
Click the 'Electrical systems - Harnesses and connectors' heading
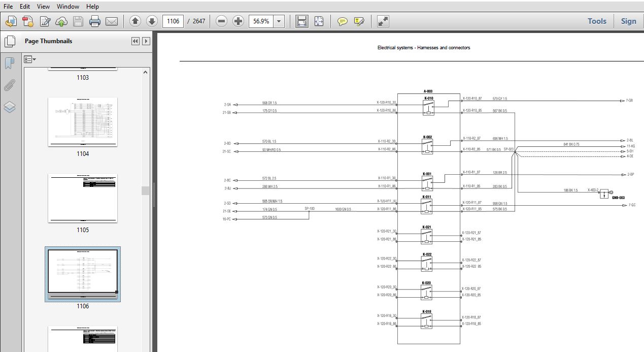click(424, 48)
